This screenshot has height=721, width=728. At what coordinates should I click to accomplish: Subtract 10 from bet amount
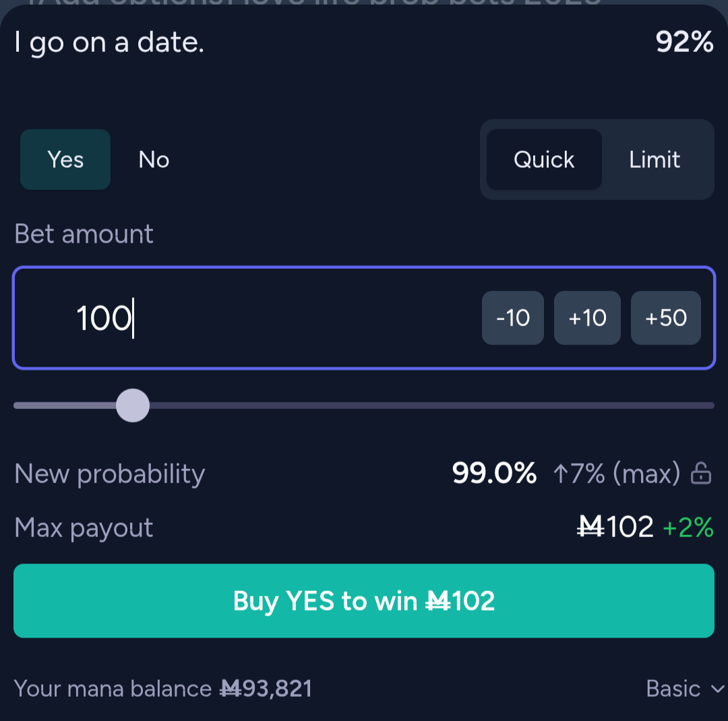pyautogui.click(x=513, y=318)
